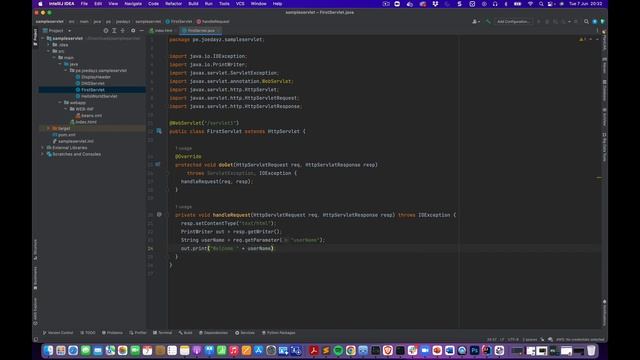
Task: Switch to the index.html editor tab
Action: tap(161, 31)
